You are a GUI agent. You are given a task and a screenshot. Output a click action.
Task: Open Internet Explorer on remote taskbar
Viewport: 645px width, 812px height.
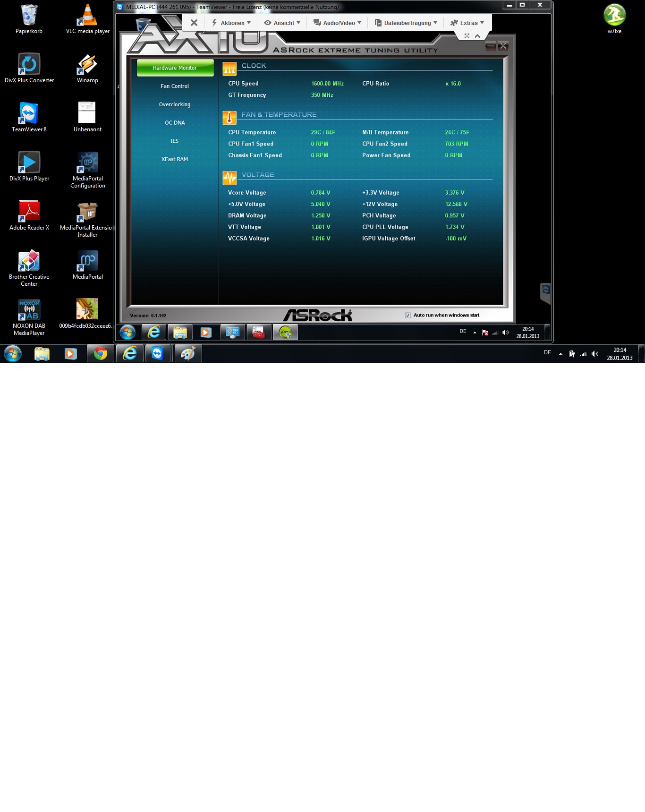154,332
